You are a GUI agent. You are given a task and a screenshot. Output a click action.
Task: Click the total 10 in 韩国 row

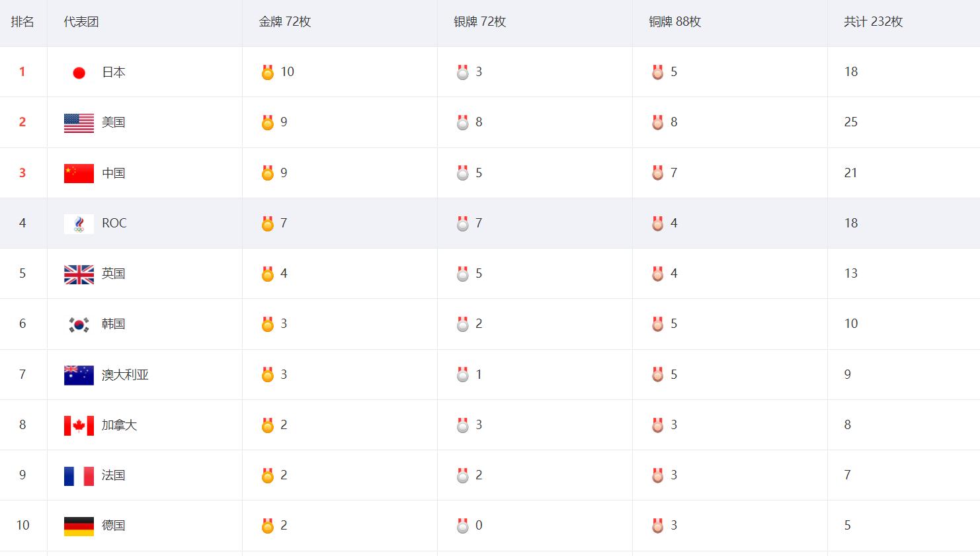pos(851,324)
